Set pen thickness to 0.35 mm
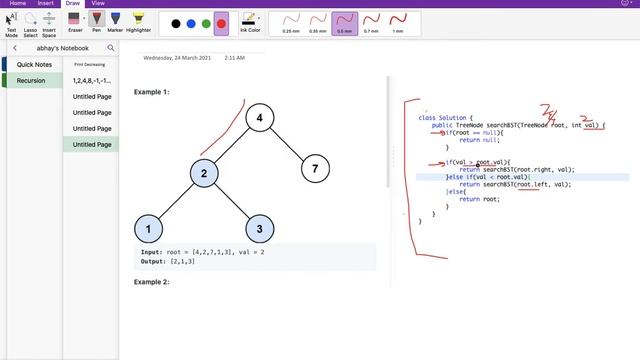This screenshot has height=360, width=640. [318, 23]
